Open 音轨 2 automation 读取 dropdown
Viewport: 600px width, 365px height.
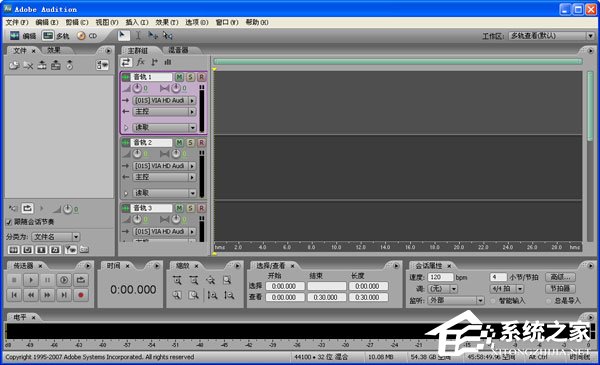164,193
